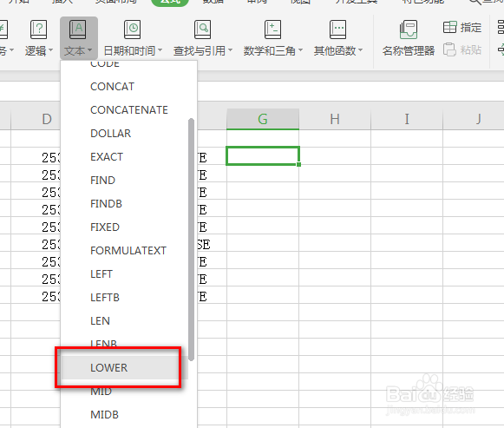Click the 数学和三角 label text

(x=270, y=50)
